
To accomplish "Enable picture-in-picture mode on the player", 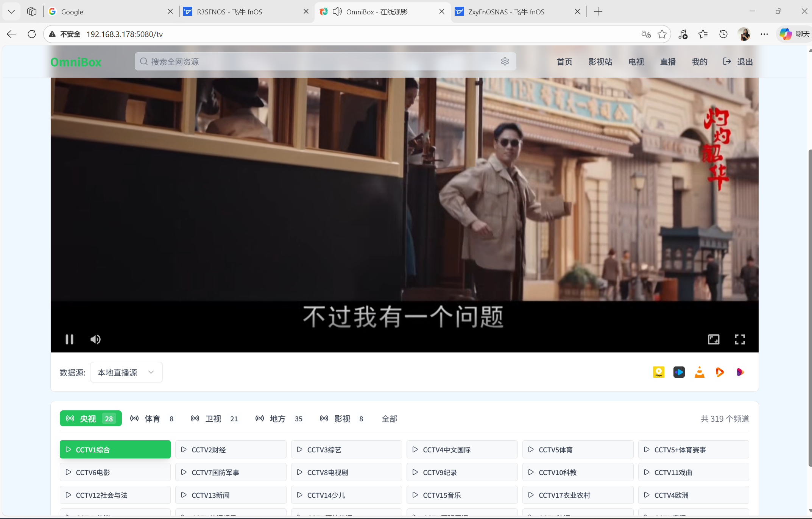I will pyautogui.click(x=714, y=339).
